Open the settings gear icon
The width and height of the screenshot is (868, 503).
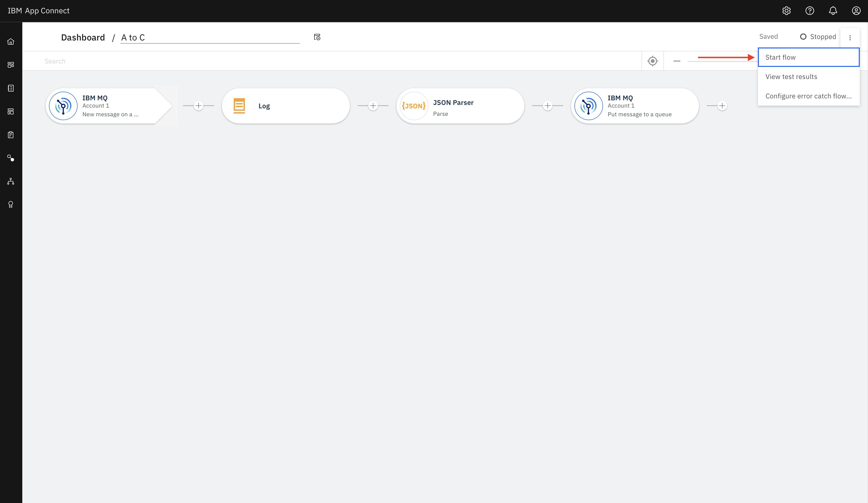pyautogui.click(x=786, y=11)
